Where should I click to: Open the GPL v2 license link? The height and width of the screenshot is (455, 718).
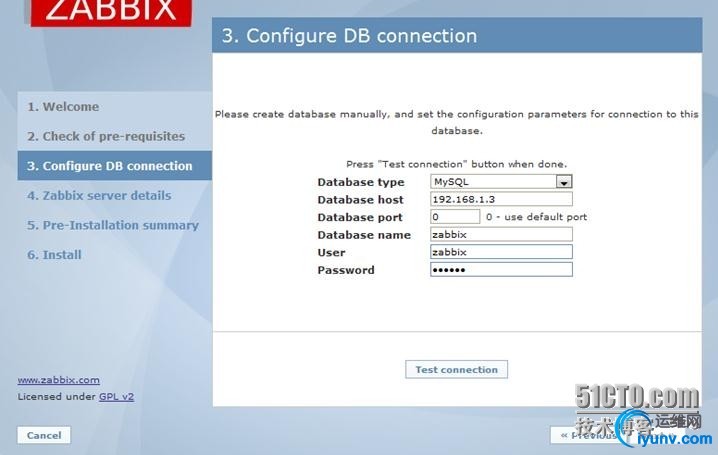coord(116,396)
